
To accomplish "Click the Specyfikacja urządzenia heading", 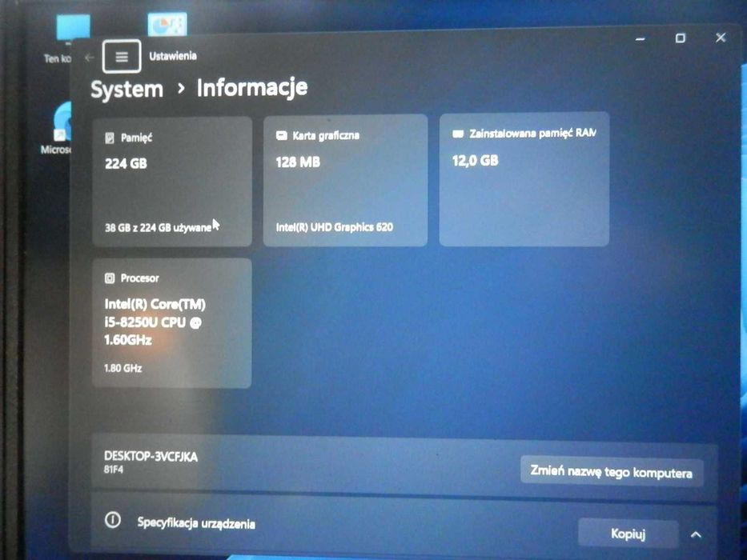I will tap(196, 523).
